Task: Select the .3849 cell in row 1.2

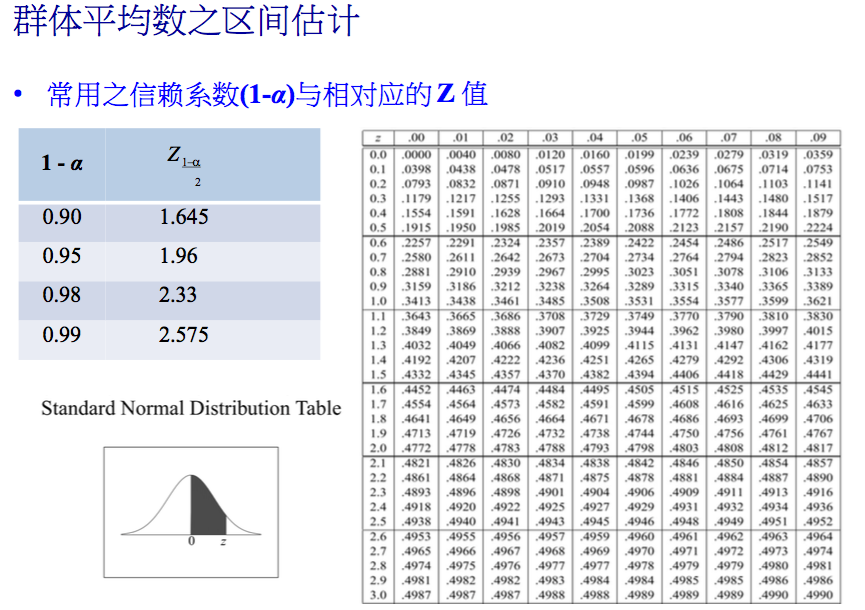Action: pos(417,331)
